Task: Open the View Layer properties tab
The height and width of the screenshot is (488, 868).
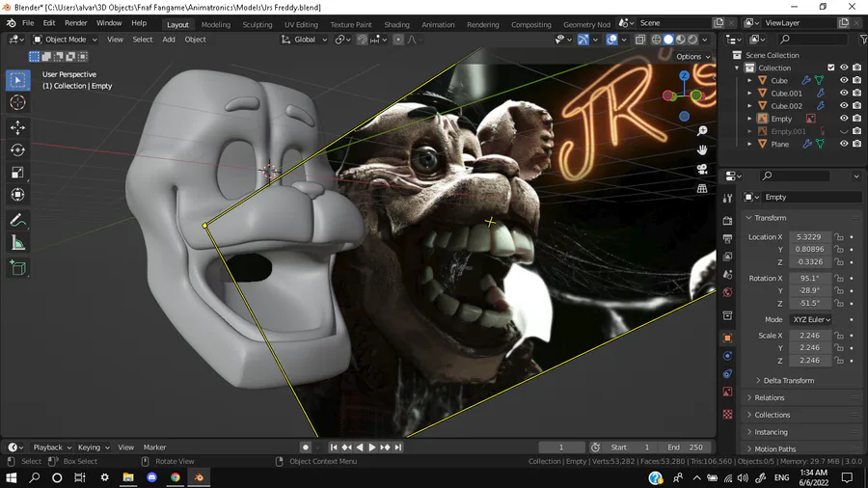Action: coord(727,257)
